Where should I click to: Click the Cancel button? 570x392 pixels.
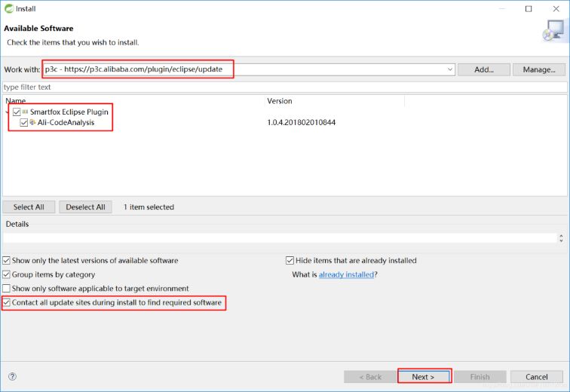point(537,377)
